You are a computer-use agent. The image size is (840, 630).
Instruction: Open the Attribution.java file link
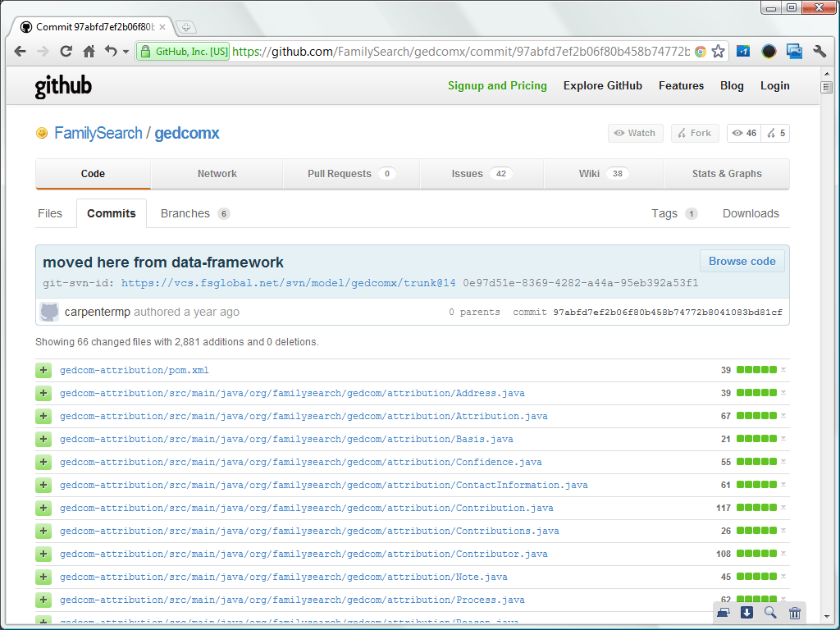[304, 416]
